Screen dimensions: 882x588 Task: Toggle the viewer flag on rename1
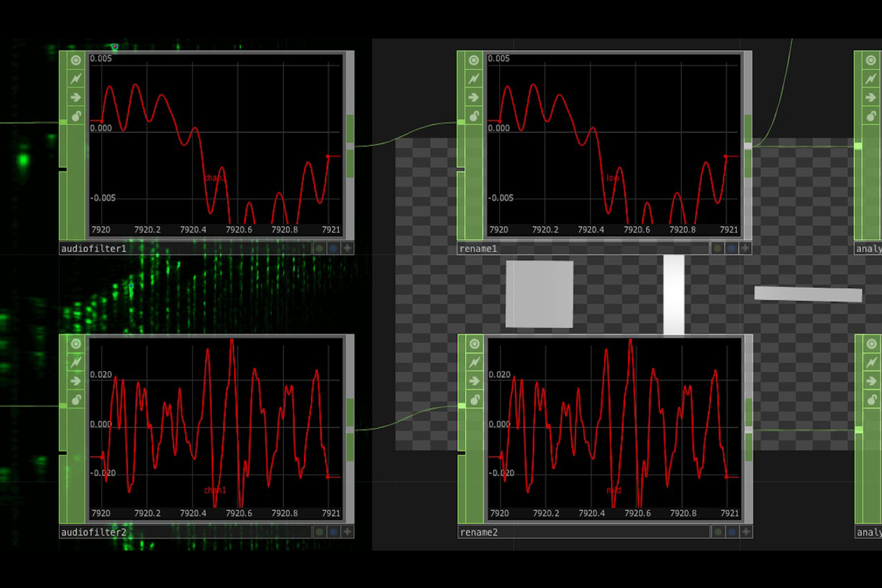coord(474,60)
